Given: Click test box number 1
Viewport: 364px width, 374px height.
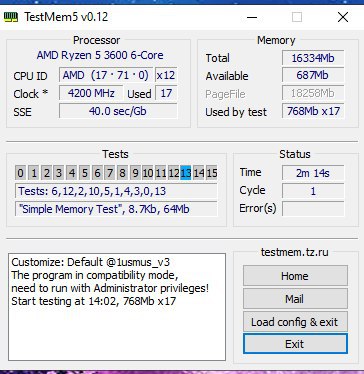Looking at the screenshot, I should [33, 173].
